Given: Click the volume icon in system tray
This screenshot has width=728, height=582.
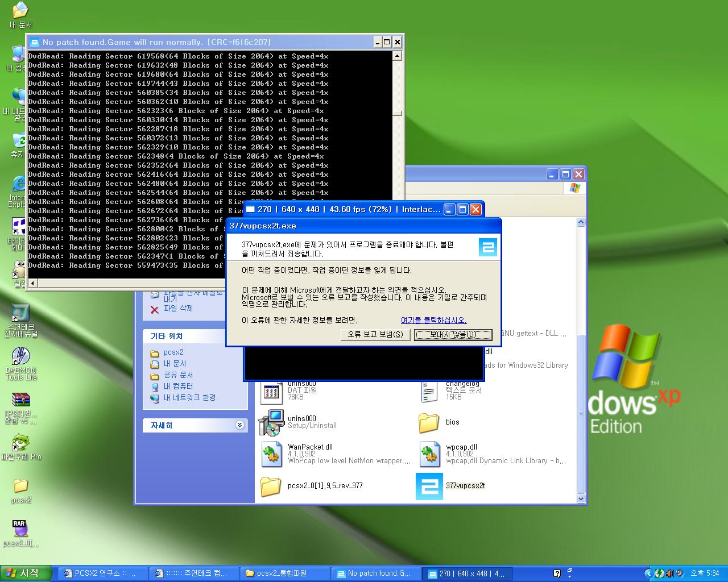Looking at the screenshot, I should (669, 573).
